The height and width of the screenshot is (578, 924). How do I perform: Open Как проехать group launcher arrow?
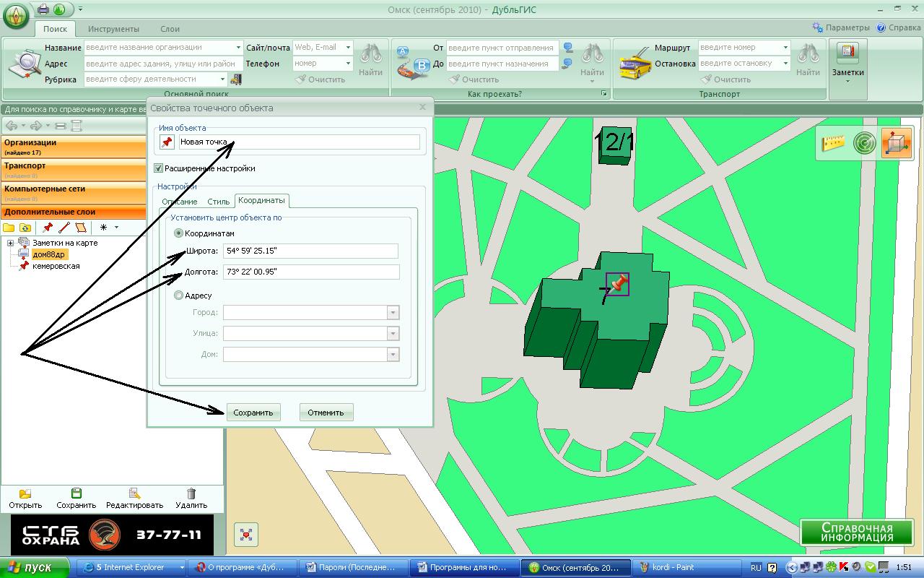(603, 94)
